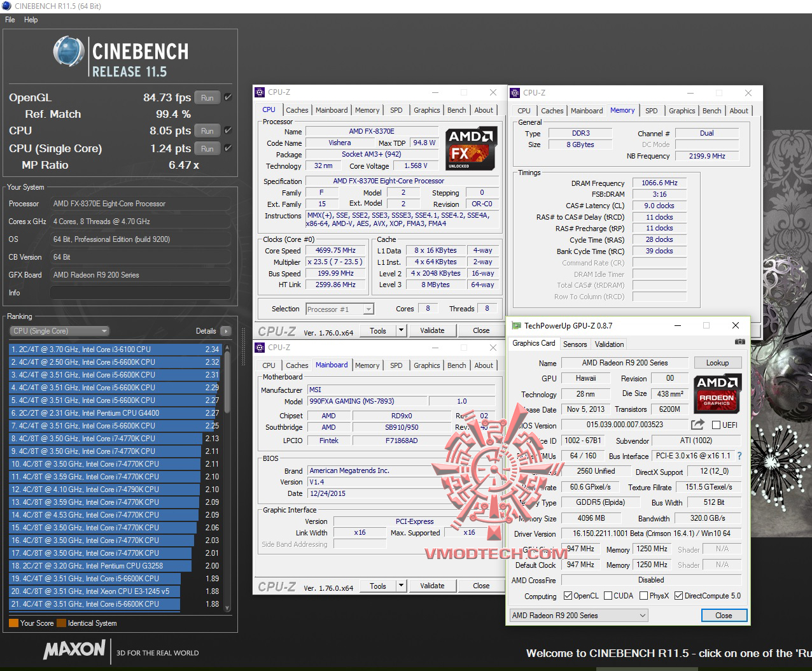Toggle the UEFI checkbox in GPU-Z
Screen dimensions: 812x671
[x=717, y=425]
